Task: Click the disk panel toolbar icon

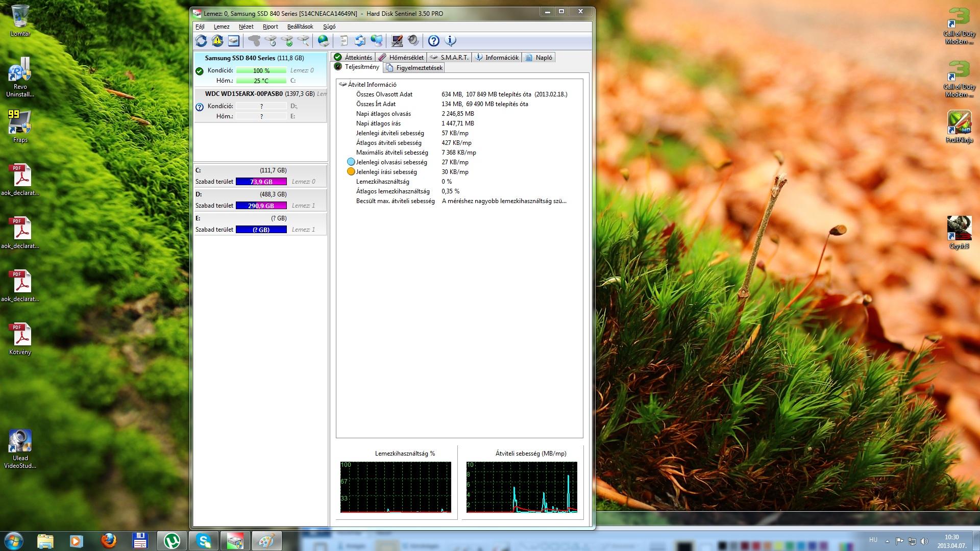Action: point(234,41)
